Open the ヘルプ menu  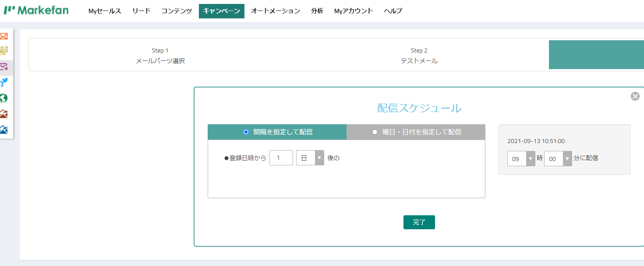coord(393,11)
